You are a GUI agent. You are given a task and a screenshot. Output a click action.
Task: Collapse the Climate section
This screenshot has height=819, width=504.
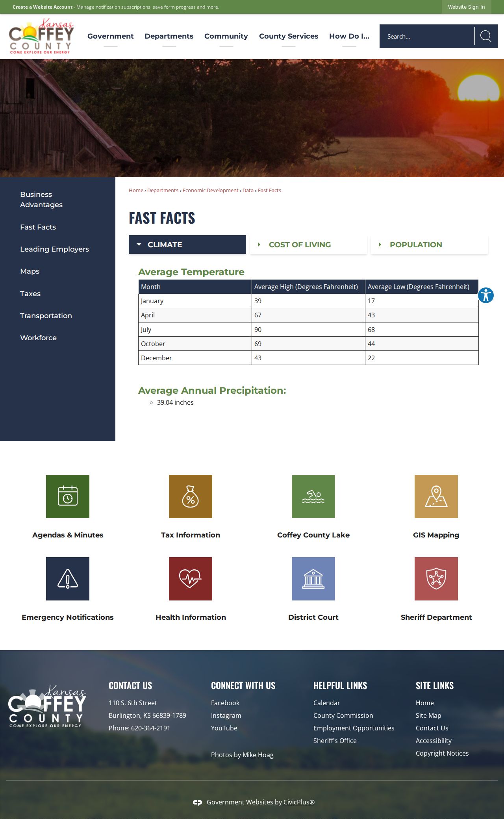(187, 245)
